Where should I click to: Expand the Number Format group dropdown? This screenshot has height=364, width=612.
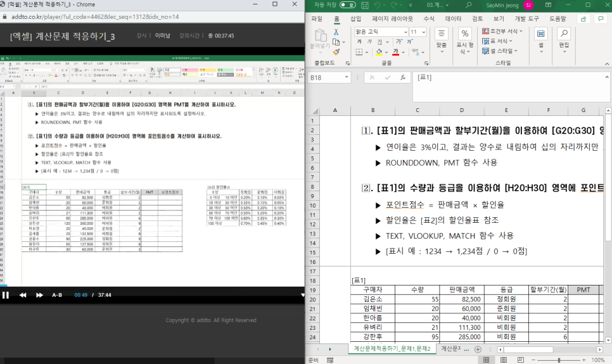coord(464,41)
